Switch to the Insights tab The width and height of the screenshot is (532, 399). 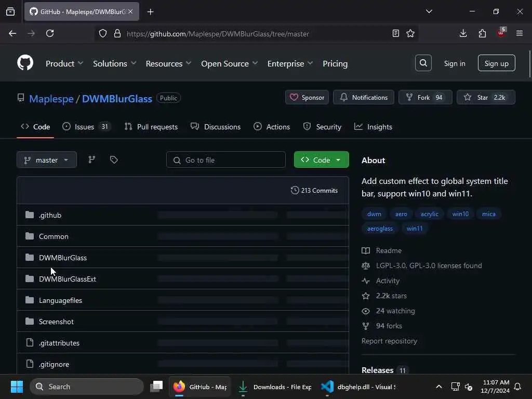point(373,127)
